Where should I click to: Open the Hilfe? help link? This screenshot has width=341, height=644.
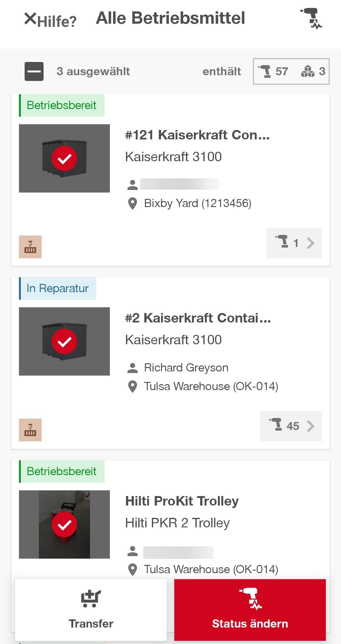pos(57,21)
